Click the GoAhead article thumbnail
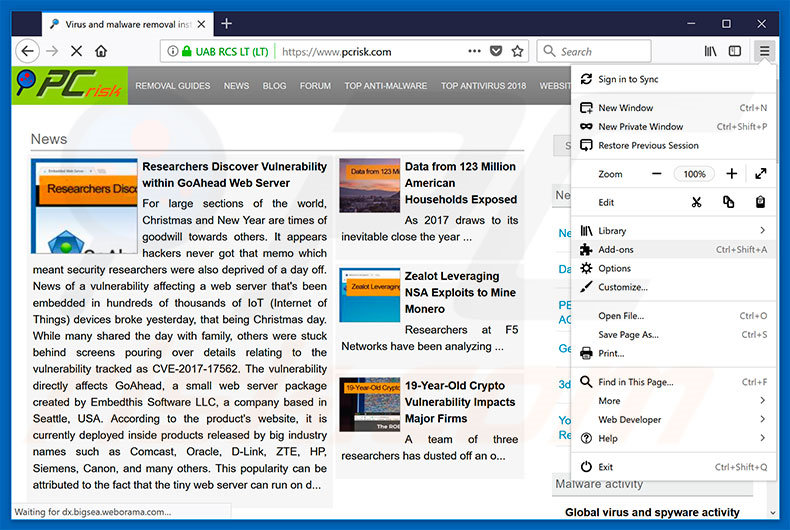 click(x=84, y=206)
